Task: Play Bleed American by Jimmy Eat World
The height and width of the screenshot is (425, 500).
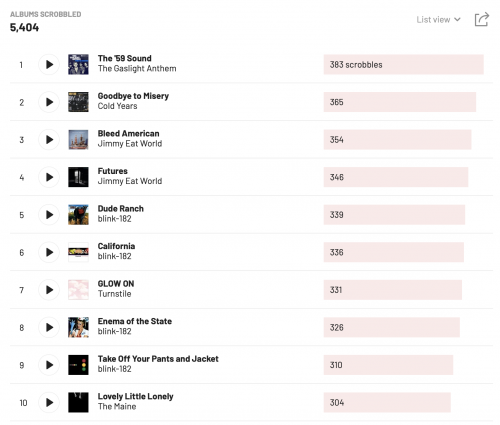Action: (x=49, y=140)
